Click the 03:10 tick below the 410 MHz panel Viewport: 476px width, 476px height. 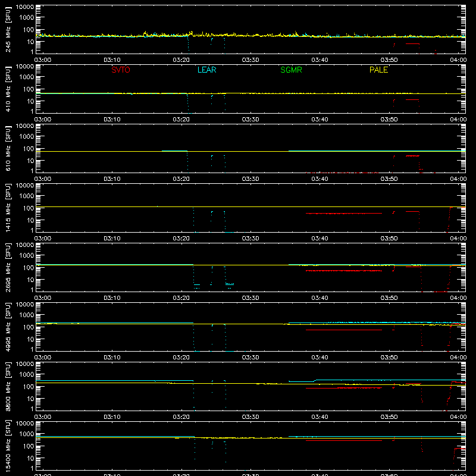tap(112, 120)
